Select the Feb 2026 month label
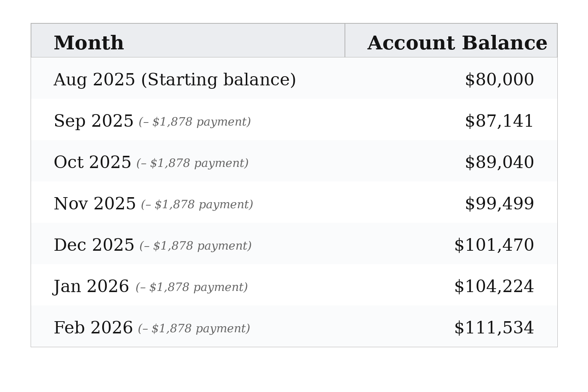 pos(93,328)
